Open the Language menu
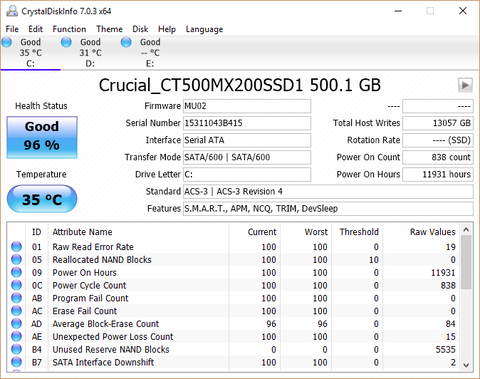The image size is (480, 379). click(x=204, y=29)
